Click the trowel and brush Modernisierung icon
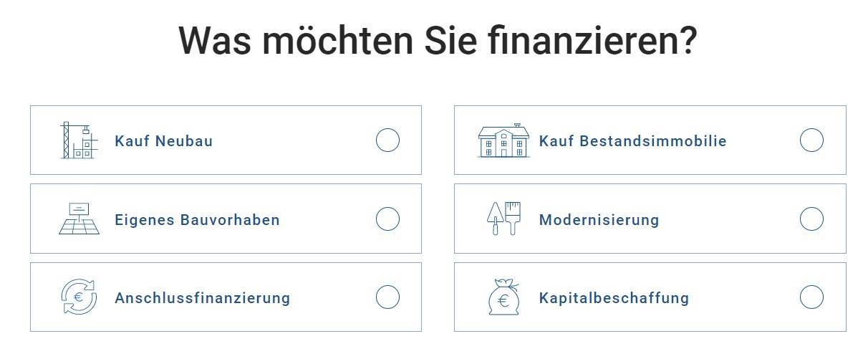The width and height of the screenshot is (868, 359). (x=504, y=219)
